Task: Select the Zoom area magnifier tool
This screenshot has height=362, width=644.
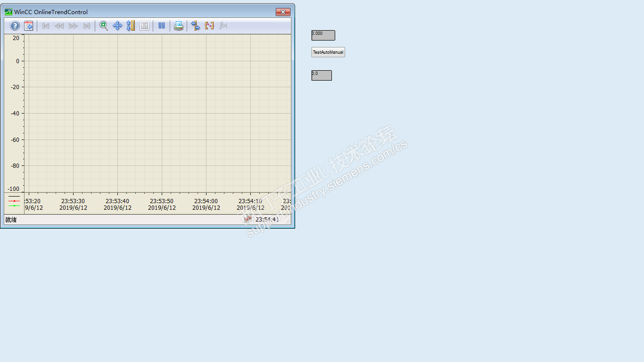Action: pyautogui.click(x=104, y=26)
